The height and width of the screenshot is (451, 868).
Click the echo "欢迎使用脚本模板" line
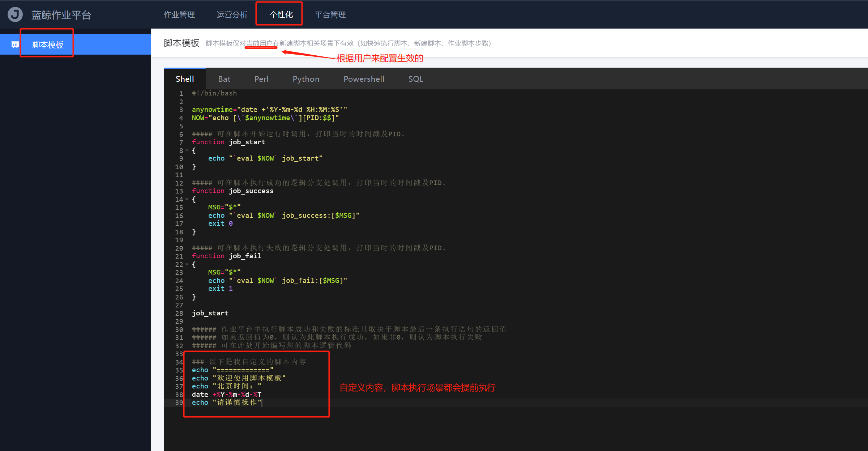pyautogui.click(x=239, y=378)
